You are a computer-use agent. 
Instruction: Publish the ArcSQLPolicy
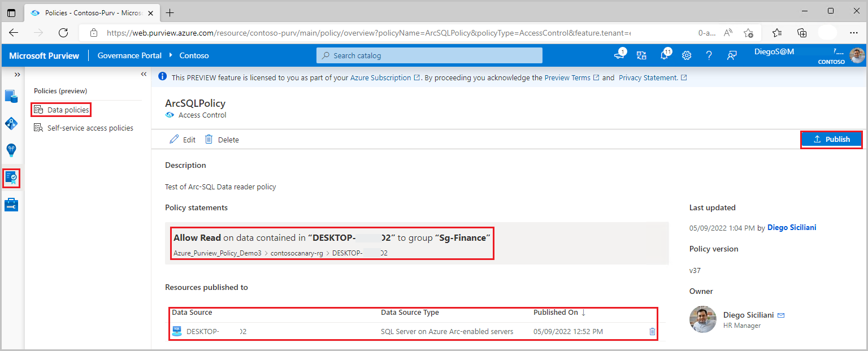pyautogui.click(x=831, y=139)
